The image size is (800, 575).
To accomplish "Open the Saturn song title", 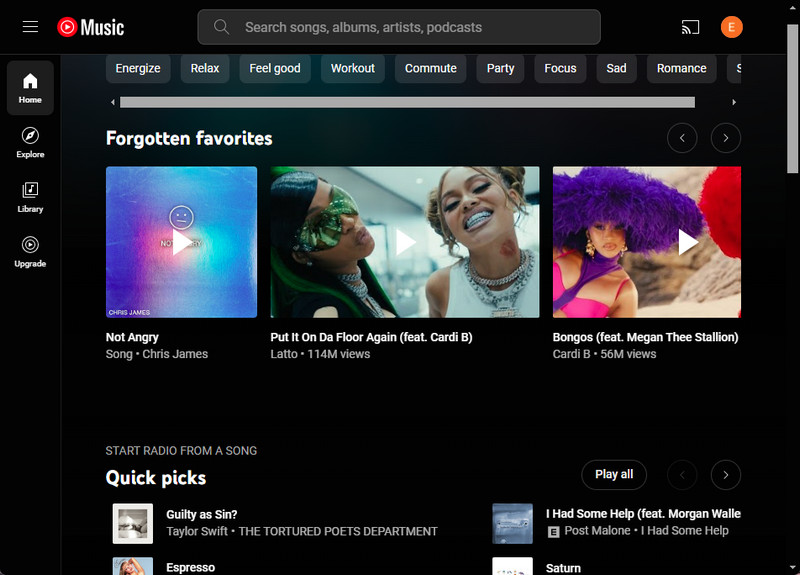I will (x=563, y=568).
